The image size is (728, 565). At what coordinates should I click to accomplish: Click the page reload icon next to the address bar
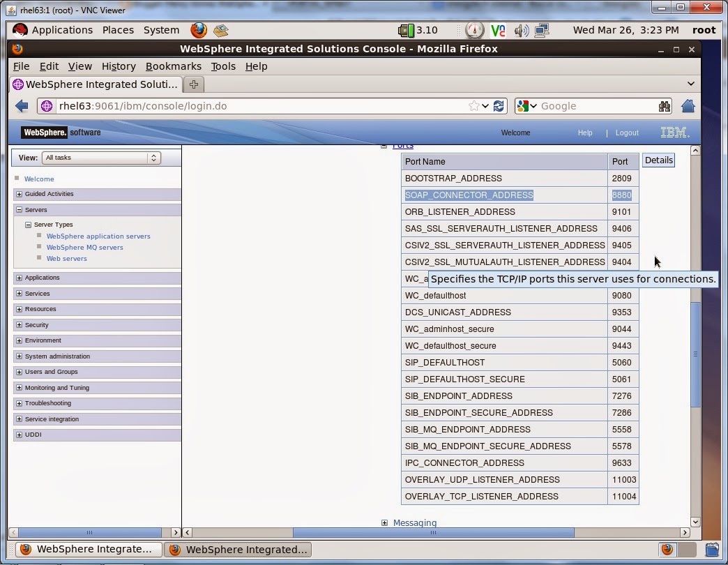click(x=499, y=105)
